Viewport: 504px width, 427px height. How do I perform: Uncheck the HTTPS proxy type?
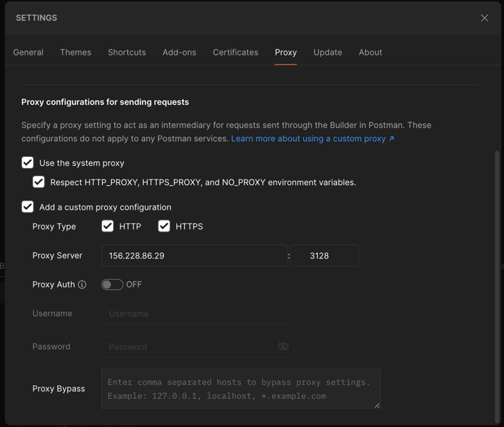pos(164,226)
